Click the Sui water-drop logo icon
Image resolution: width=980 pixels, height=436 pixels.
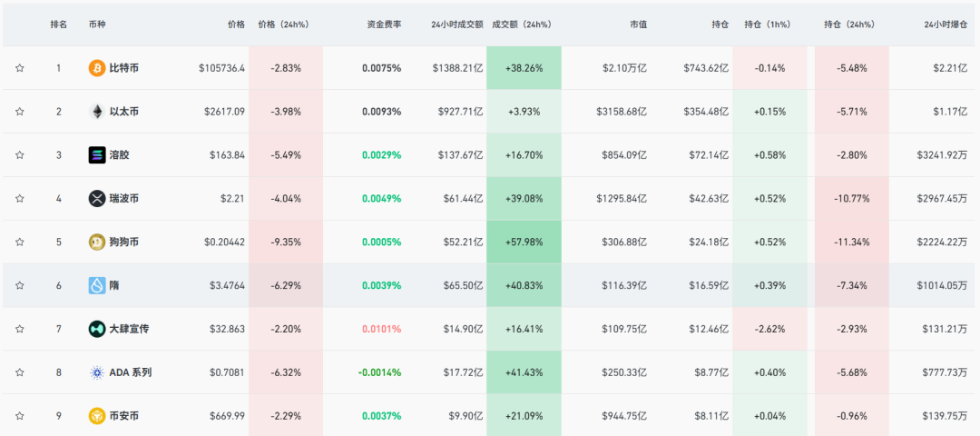click(97, 285)
